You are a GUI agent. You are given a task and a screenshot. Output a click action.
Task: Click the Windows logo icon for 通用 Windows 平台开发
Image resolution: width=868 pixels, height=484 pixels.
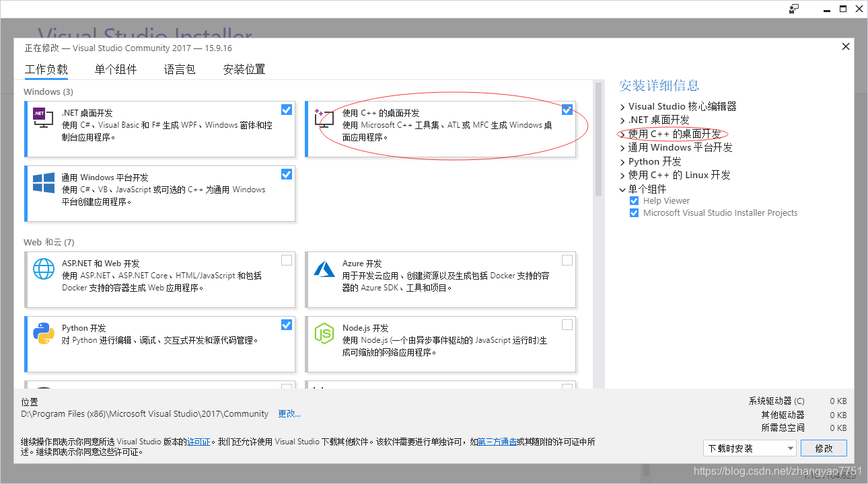(43, 182)
